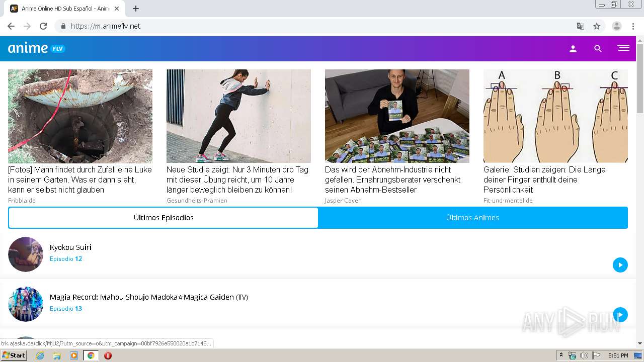View site security lock info
Screen dimensions: 644x362
tap(63, 26)
